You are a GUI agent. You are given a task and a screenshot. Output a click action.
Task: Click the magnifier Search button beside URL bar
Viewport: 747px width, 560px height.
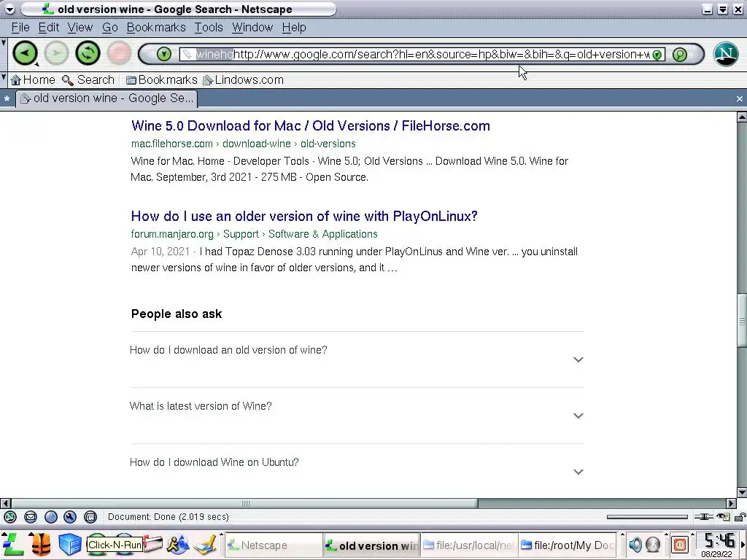(680, 54)
